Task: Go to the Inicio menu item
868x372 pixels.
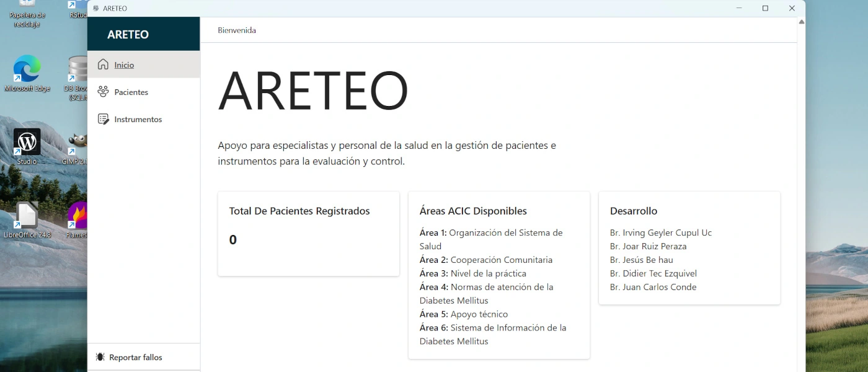Action: [124, 65]
